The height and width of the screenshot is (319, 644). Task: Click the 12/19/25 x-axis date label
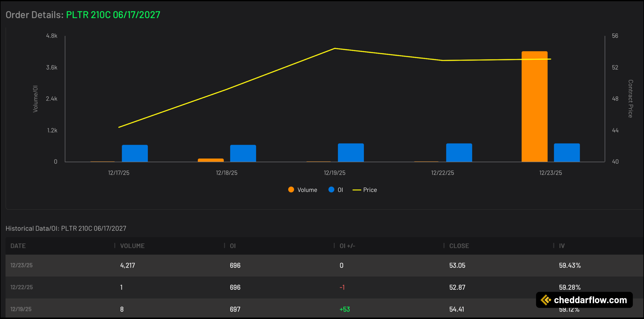pos(335,173)
